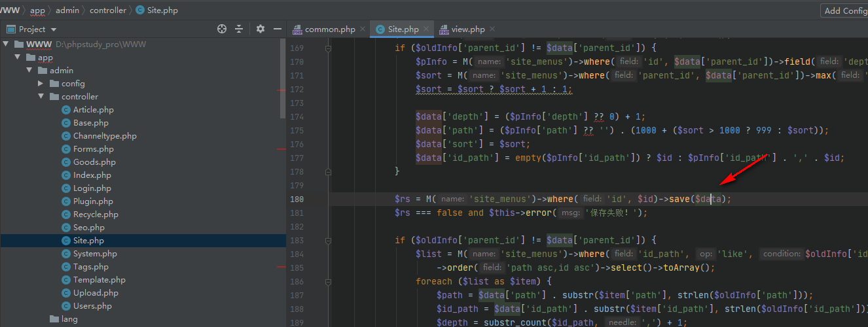This screenshot has height=327, width=868.
Task: Open the Project view dropdown
Action: 54,29
